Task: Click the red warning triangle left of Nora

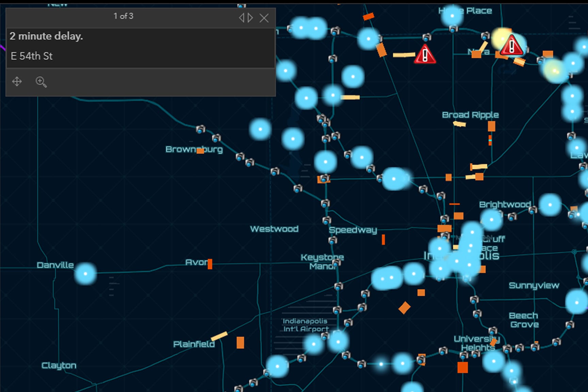Action: [425, 56]
